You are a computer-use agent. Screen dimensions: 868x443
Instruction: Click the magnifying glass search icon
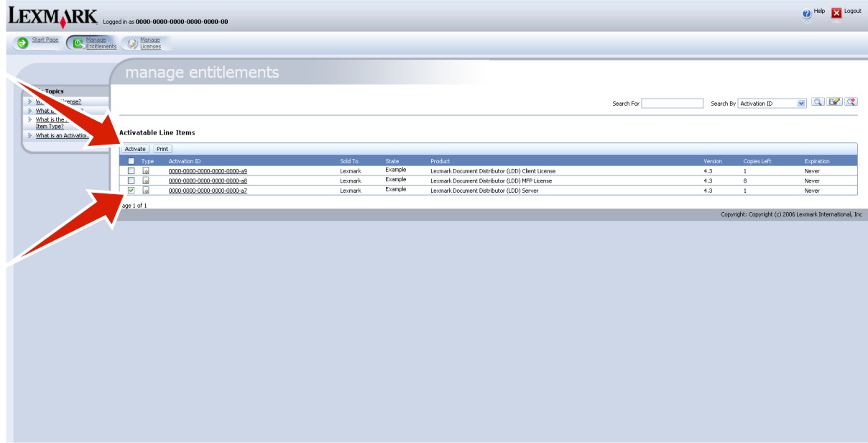(x=818, y=103)
